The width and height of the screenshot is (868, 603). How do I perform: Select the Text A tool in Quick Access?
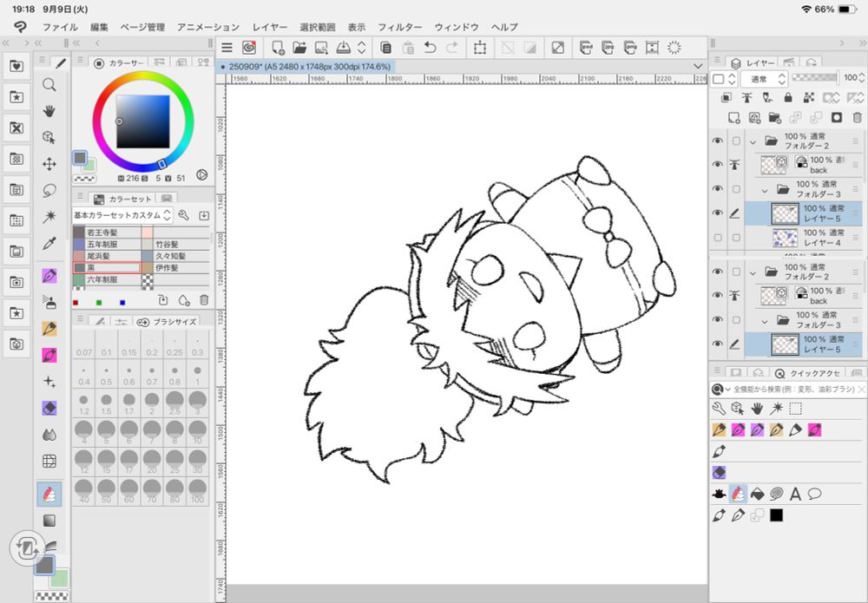point(795,494)
